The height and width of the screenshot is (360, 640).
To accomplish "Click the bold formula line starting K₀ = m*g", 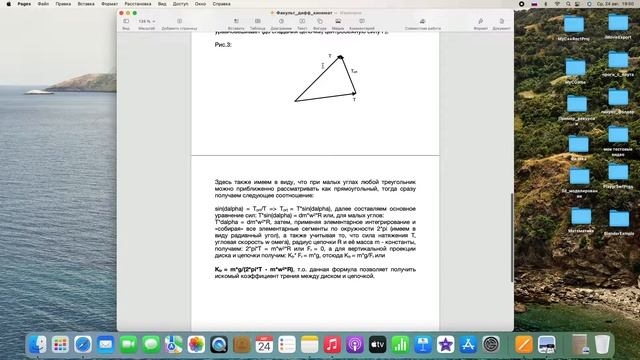I will tap(254, 269).
